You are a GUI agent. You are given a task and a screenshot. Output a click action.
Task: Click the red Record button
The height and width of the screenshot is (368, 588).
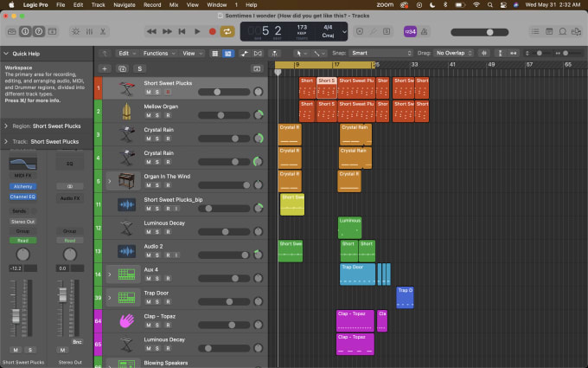(x=212, y=31)
